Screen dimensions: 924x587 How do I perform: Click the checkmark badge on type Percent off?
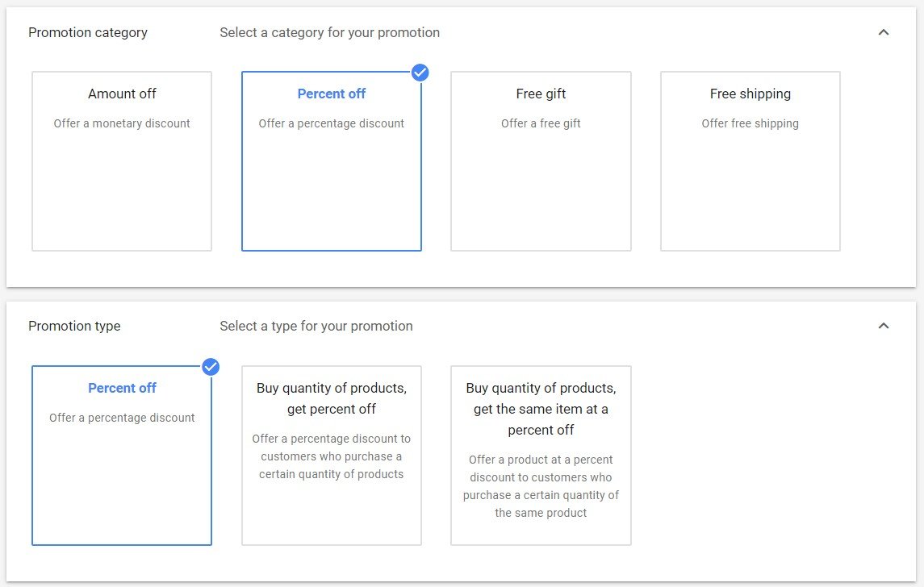pos(211,367)
